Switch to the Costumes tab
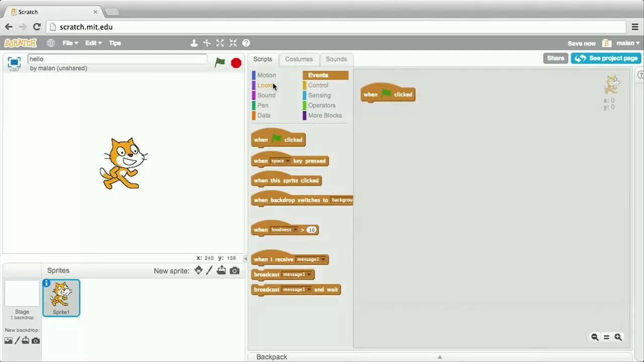 coord(299,59)
